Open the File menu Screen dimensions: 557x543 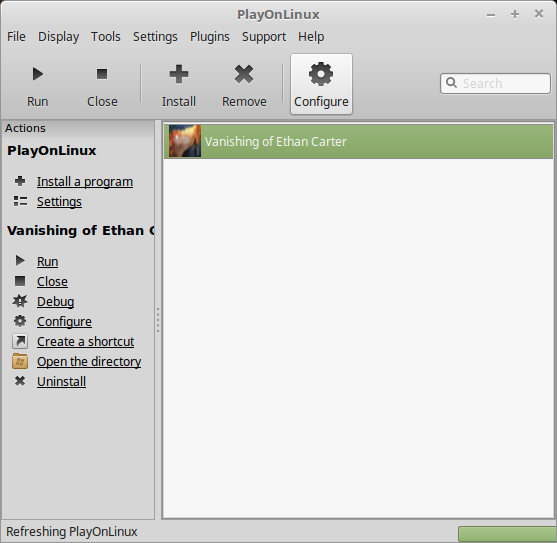point(16,36)
